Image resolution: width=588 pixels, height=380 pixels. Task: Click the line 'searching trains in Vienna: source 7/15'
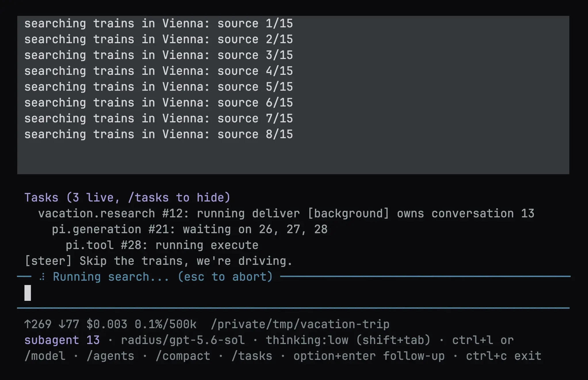click(x=158, y=118)
